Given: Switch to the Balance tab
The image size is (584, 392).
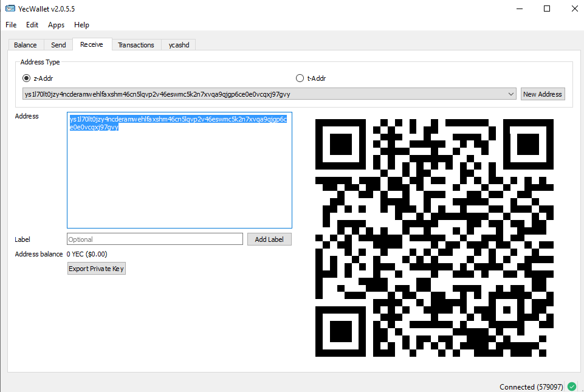Looking at the screenshot, I should (x=26, y=44).
